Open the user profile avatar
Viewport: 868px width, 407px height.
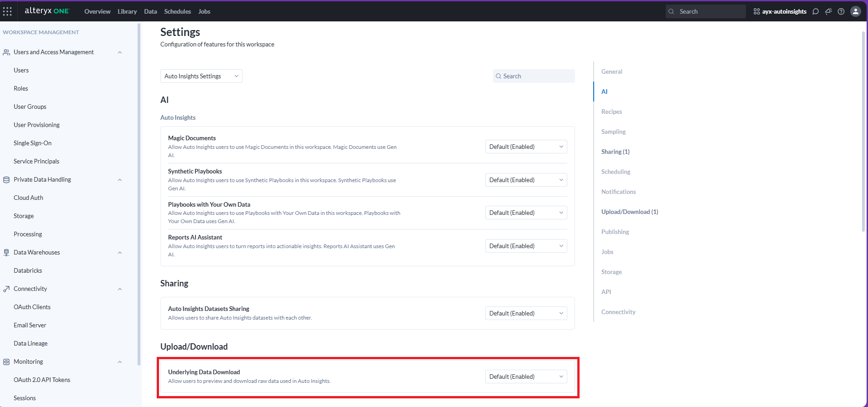(856, 11)
